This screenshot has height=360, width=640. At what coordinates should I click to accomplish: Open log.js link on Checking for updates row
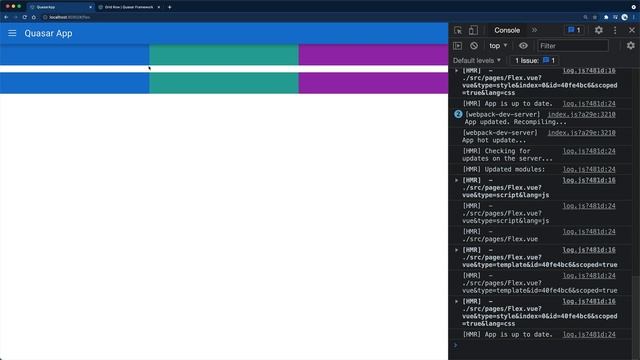tap(589, 151)
